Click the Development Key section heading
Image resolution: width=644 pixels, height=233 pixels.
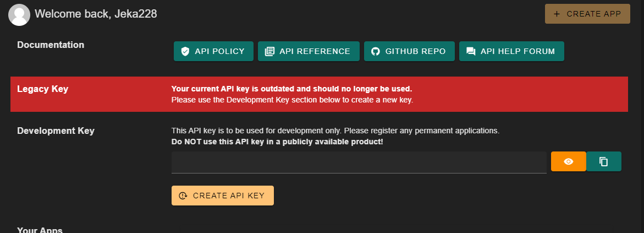point(56,131)
